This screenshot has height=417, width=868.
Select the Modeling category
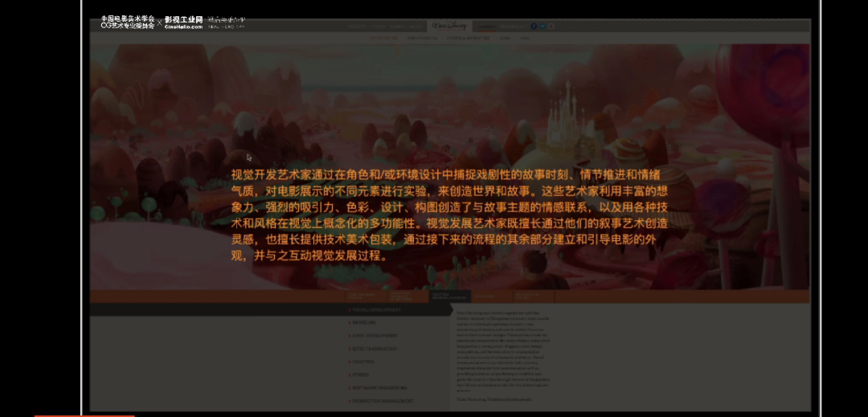click(362, 322)
